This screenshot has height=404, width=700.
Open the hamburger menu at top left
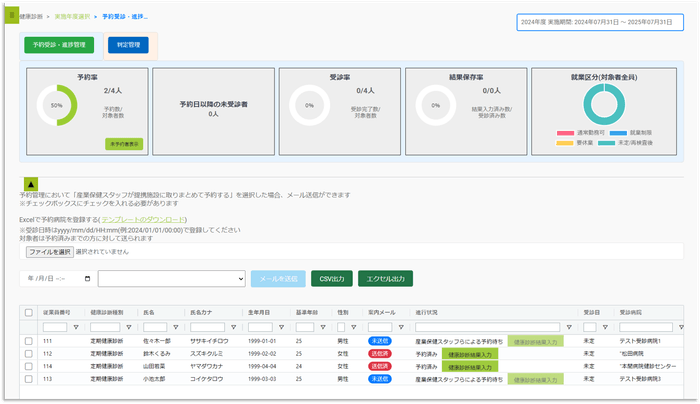(13, 17)
